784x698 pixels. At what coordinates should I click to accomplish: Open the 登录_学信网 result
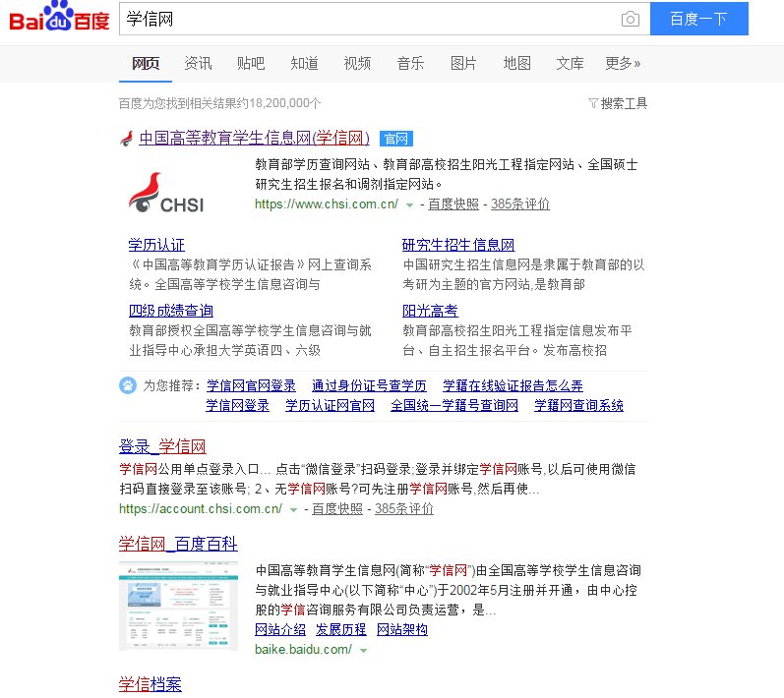162,446
